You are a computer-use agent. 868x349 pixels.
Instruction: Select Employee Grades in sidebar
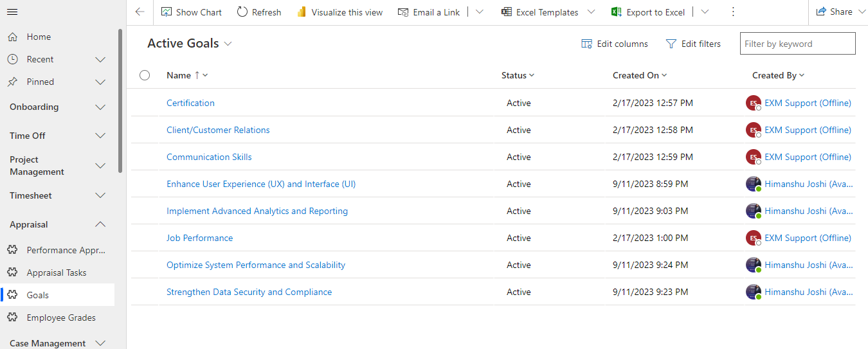61,318
